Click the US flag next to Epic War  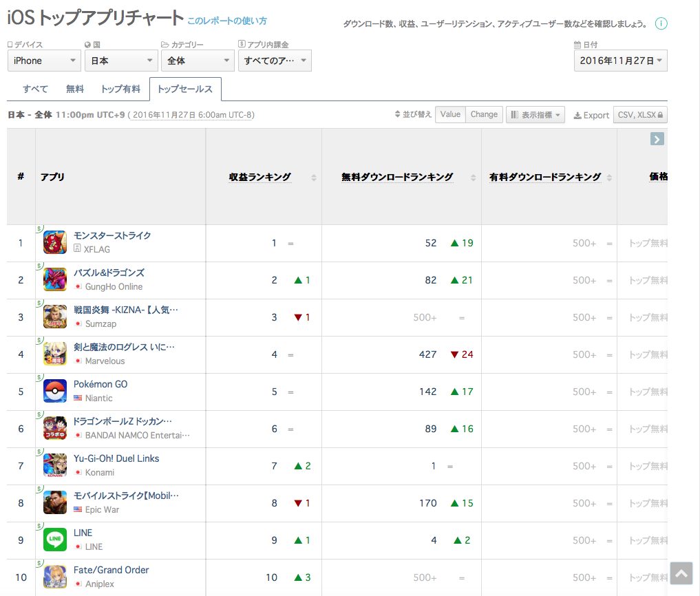[78, 509]
